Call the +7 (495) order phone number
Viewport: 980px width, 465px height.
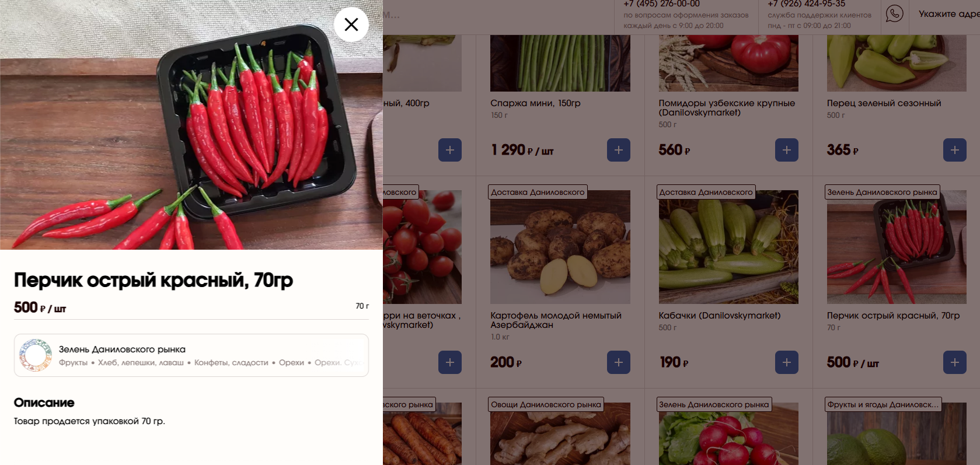click(x=661, y=4)
